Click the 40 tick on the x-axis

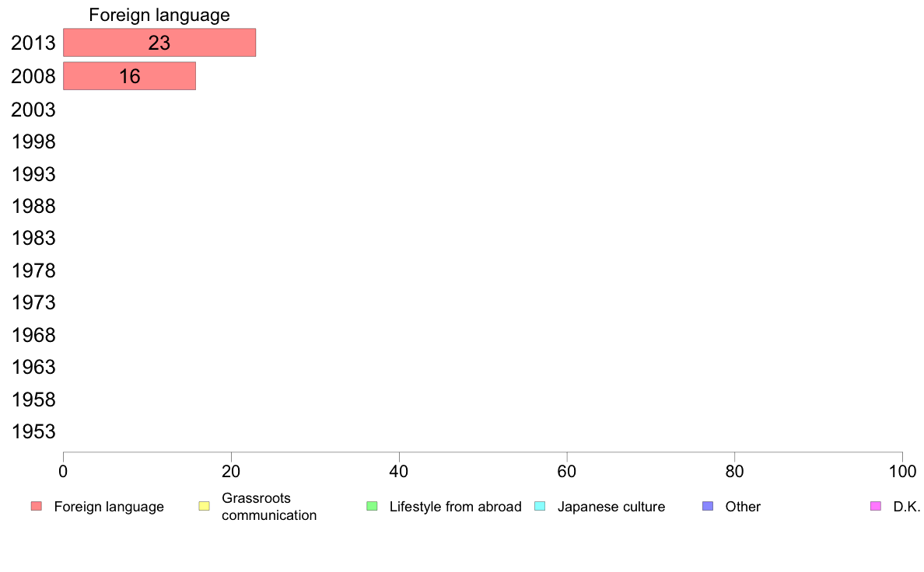point(399,470)
